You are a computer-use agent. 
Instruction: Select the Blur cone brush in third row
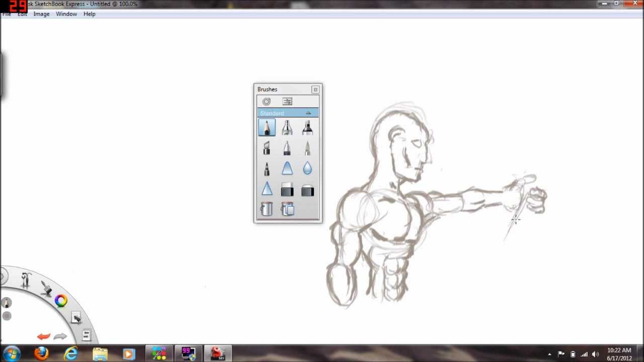point(287,168)
